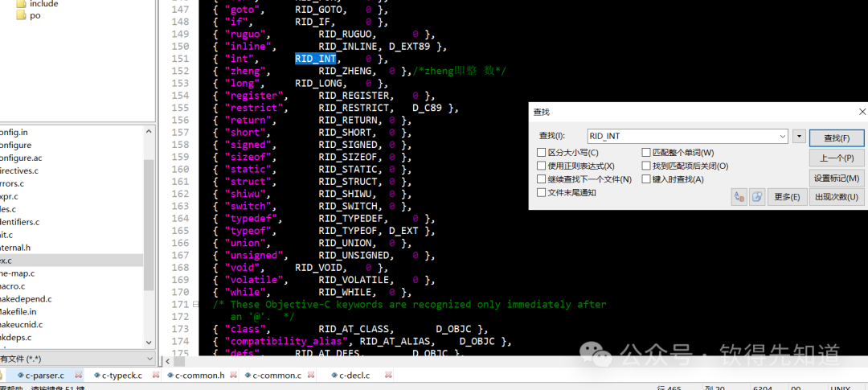Click the find-in-files icon beside 更多(E)

[x=757, y=197]
